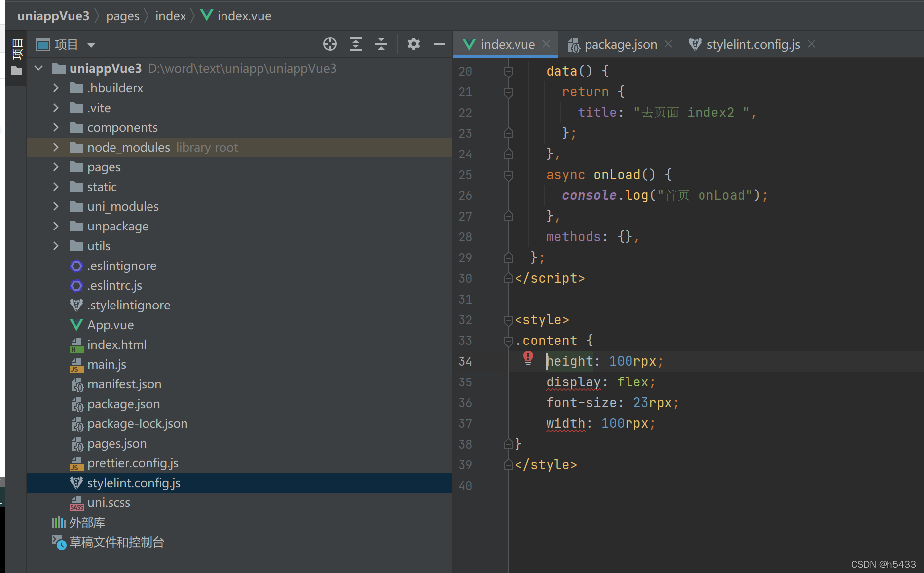
Task: Click pages in the breadcrumb
Action: [123, 16]
